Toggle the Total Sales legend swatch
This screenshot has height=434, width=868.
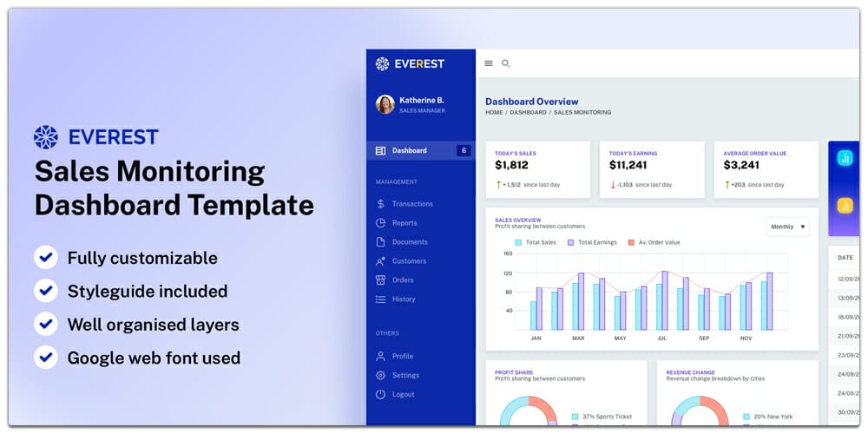coord(518,242)
